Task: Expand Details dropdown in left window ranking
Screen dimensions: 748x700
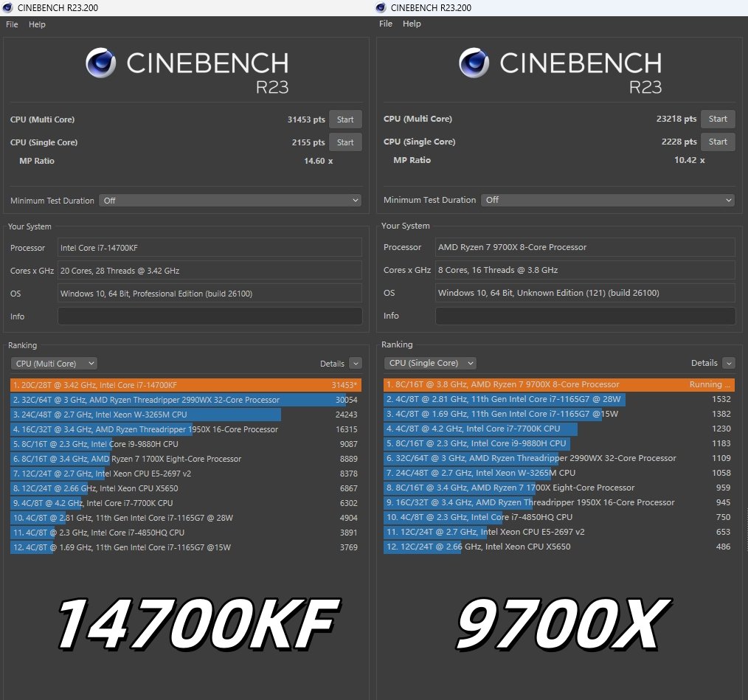Action: [x=356, y=364]
